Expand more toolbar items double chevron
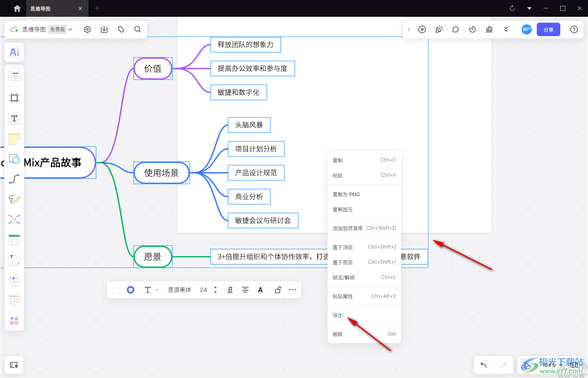 coord(506,29)
